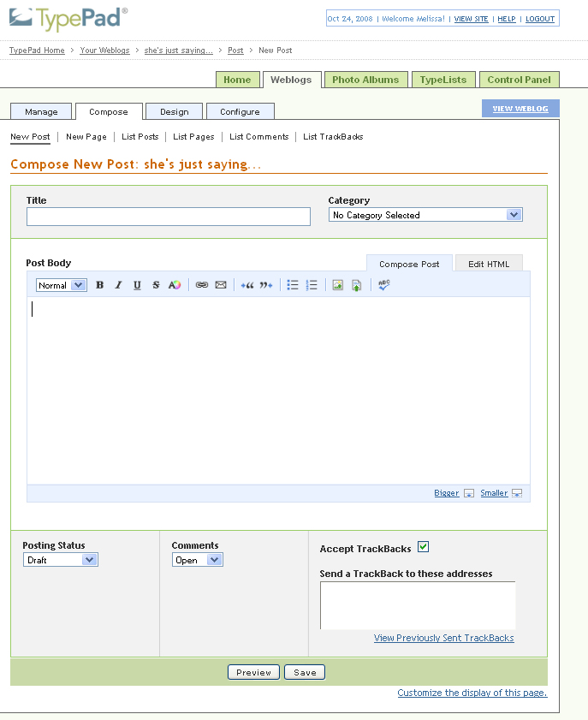Click the underline formatting icon
Screen dimensions: 588x720
point(137,285)
